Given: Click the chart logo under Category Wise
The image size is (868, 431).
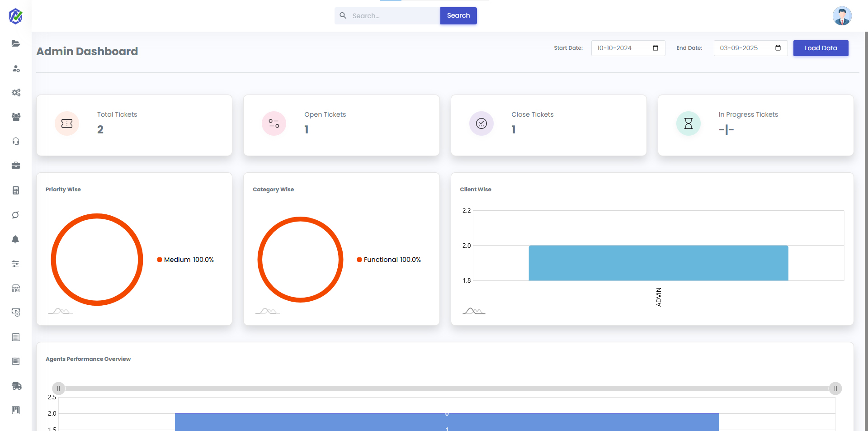Looking at the screenshot, I should (267, 311).
